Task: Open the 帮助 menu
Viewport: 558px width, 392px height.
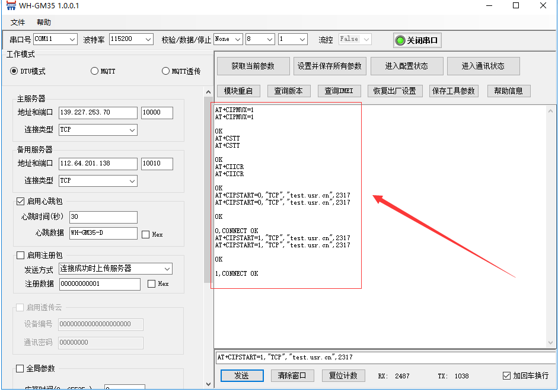Action: (44, 23)
